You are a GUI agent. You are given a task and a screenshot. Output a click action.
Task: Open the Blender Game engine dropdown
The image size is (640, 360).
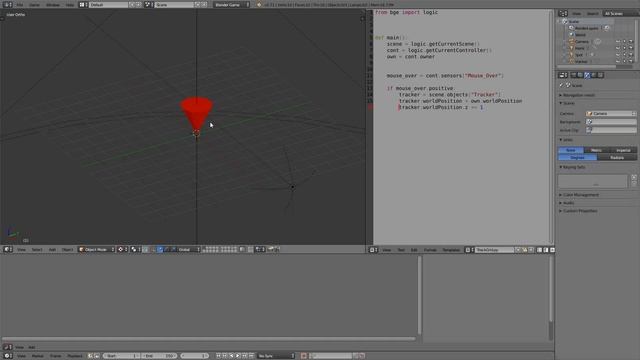[231, 4]
